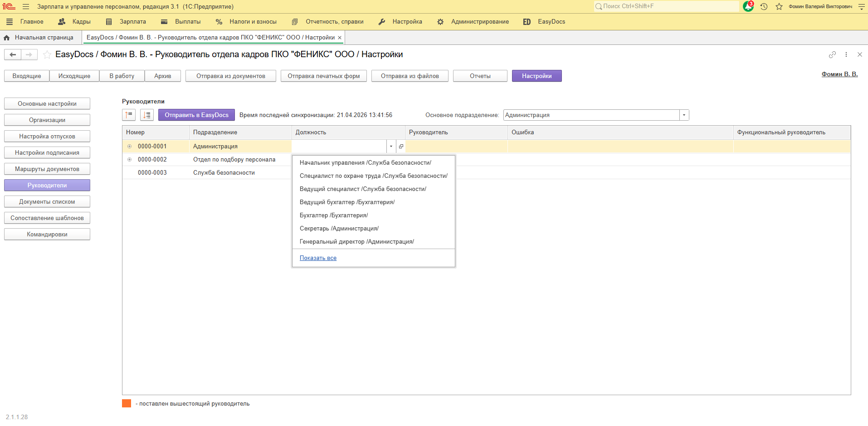Open the 1C main hamburger menu
This screenshot has width=868, height=426.
tap(26, 7)
